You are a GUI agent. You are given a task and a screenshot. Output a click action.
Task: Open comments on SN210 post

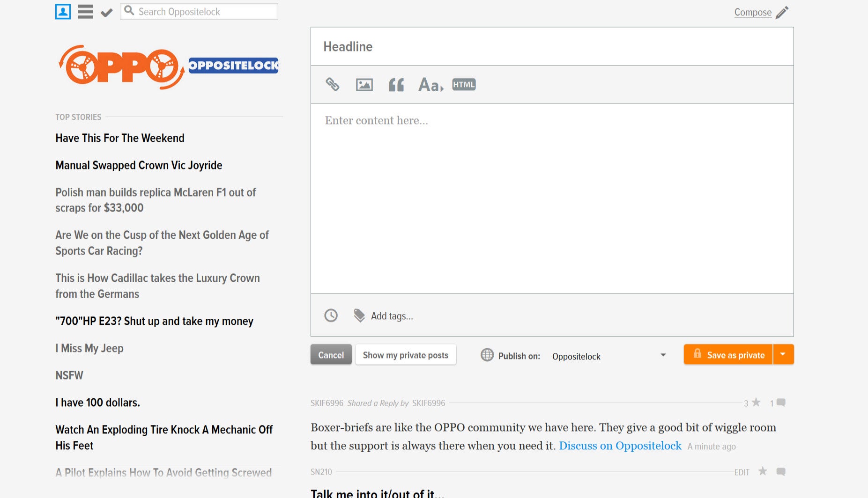click(x=781, y=471)
